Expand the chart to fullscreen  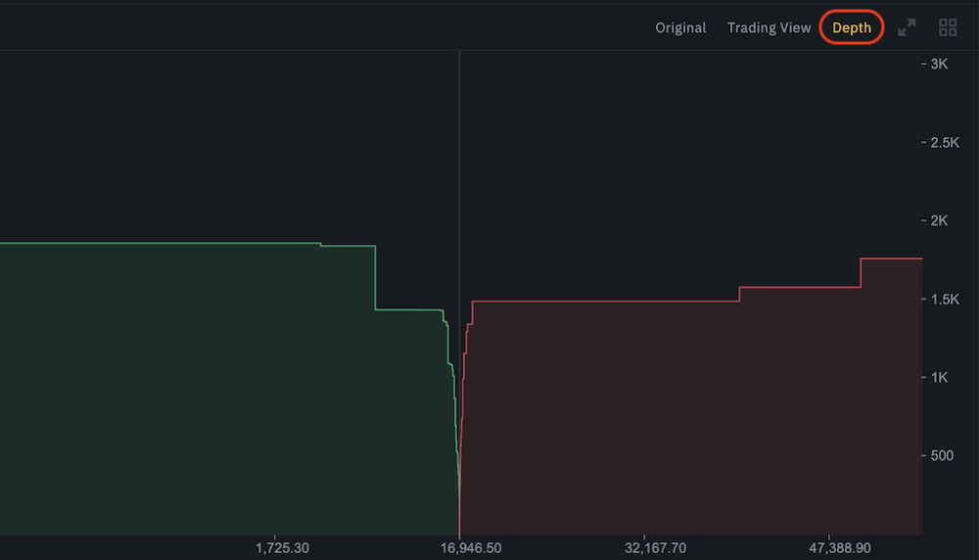[907, 27]
